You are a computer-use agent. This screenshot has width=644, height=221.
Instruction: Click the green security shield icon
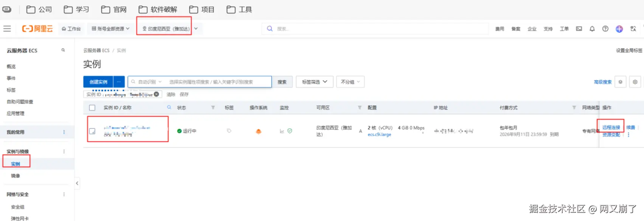(x=290, y=131)
